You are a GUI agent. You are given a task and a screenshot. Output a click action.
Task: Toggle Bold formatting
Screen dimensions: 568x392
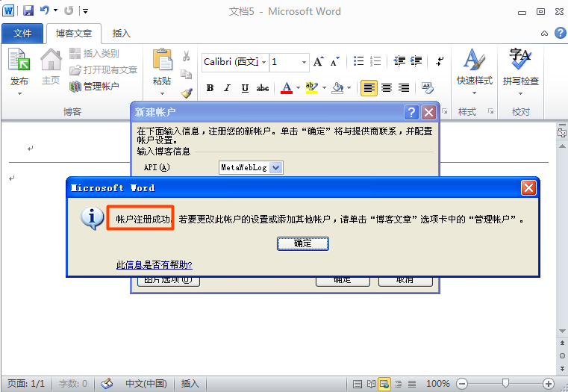coord(210,88)
